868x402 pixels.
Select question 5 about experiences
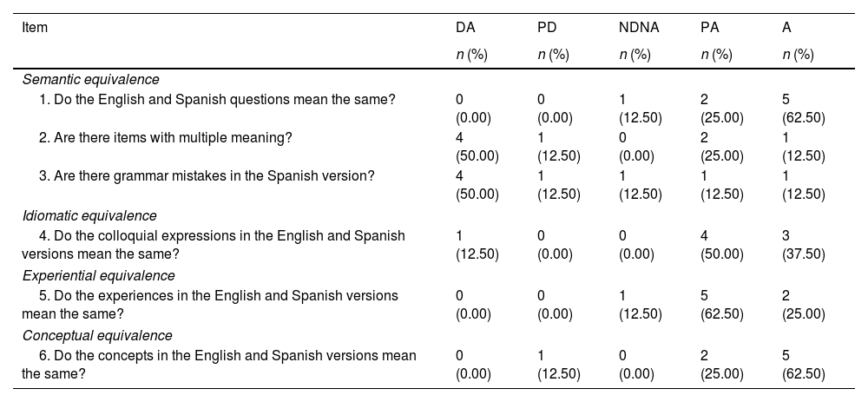pyautogui.click(x=210, y=303)
